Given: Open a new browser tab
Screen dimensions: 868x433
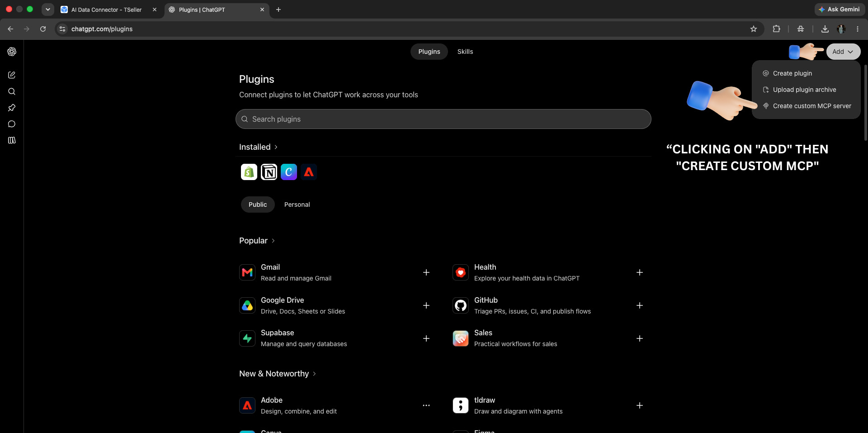Looking at the screenshot, I should pyautogui.click(x=278, y=10).
